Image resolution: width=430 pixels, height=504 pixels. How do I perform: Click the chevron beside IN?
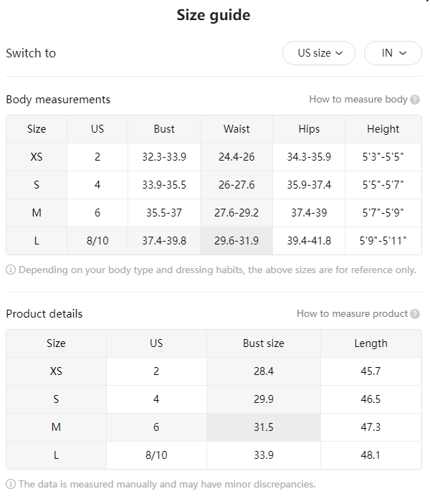[403, 53]
